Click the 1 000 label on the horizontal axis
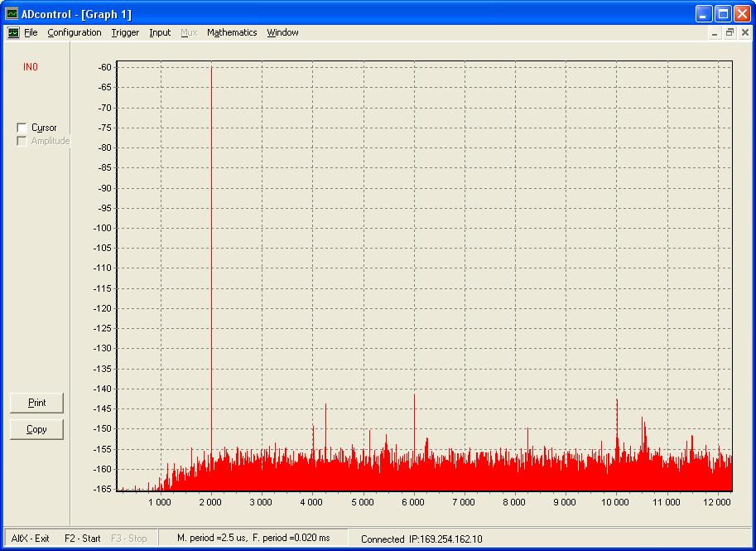This screenshot has width=756, height=551. coord(160,502)
